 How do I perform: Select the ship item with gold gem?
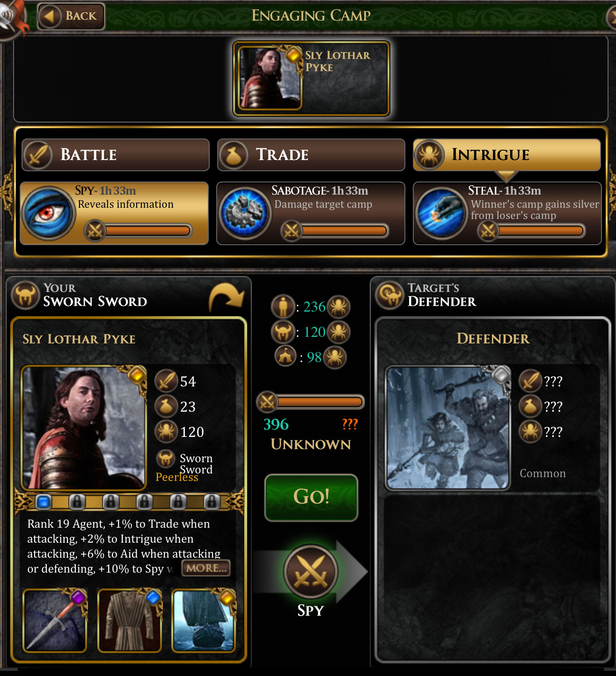tap(204, 620)
